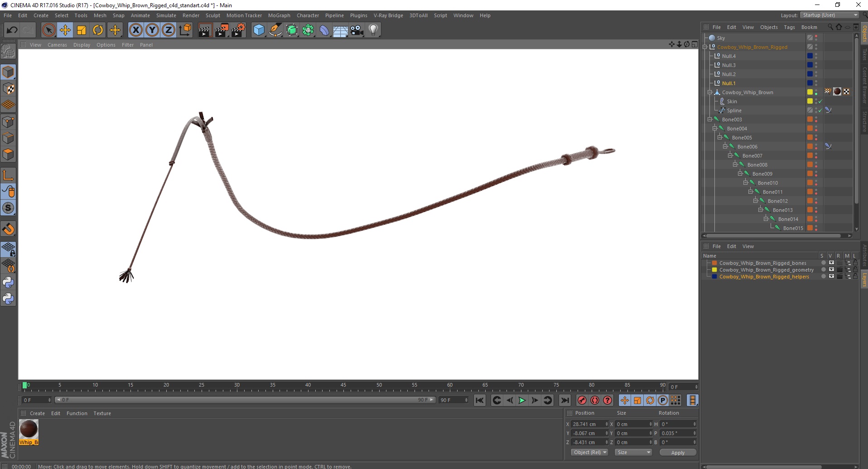Open the Size mode dropdown
This screenshot has height=469, width=868.
click(x=633, y=452)
